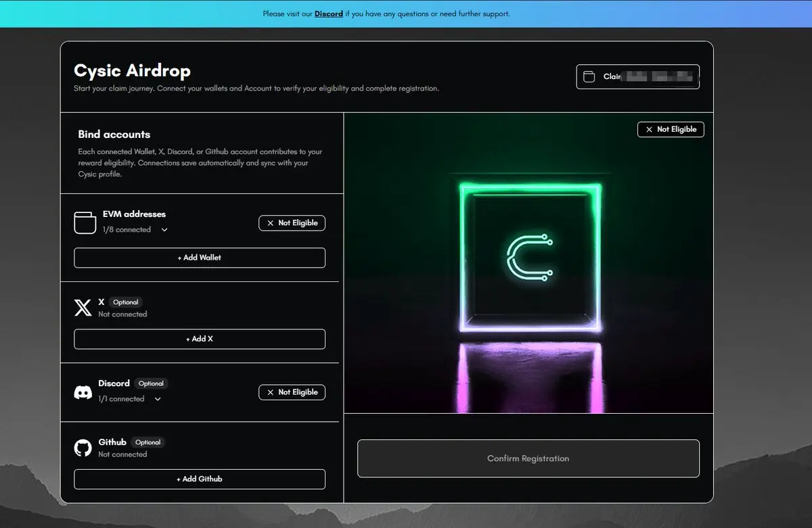Click the + Add Github button
This screenshot has width=812, height=528.
[x=200, y=479]
